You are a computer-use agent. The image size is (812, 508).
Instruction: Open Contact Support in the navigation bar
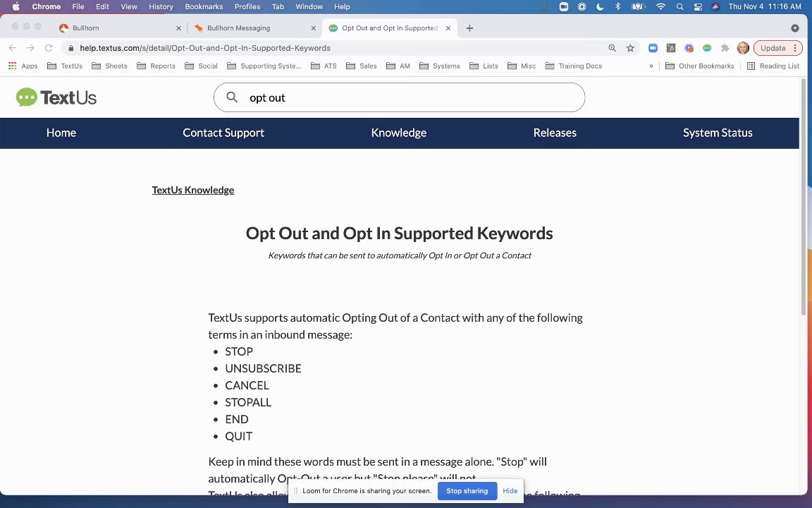coord(223,133)
